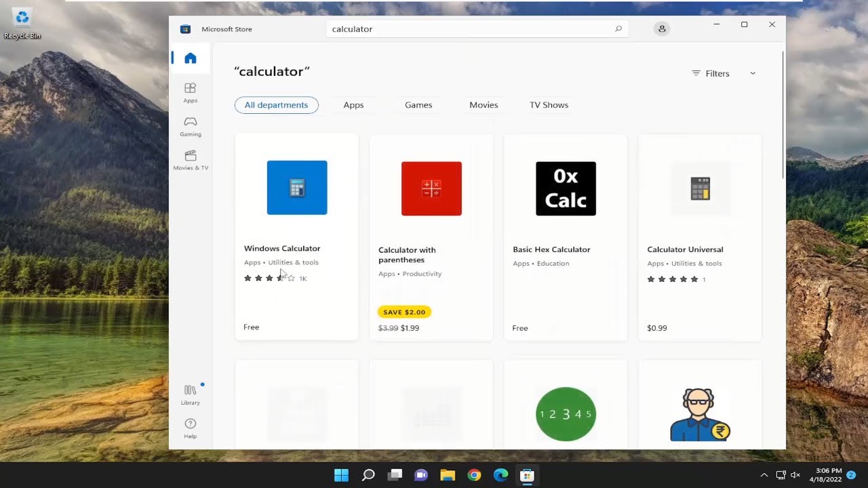
Task: Click Free under Basic Hex Calculator
Action: pyautogui.click(x=520, y=328)
